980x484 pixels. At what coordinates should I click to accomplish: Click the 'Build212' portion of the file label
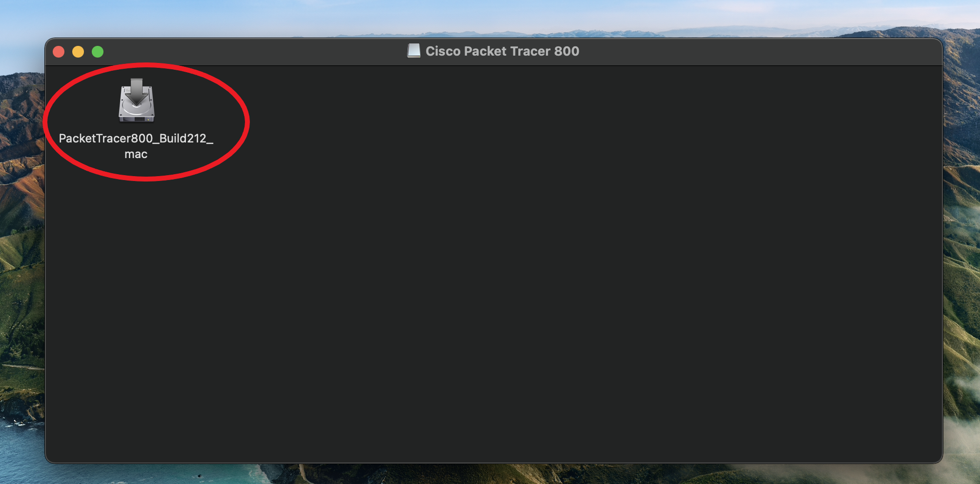[183, 139]
